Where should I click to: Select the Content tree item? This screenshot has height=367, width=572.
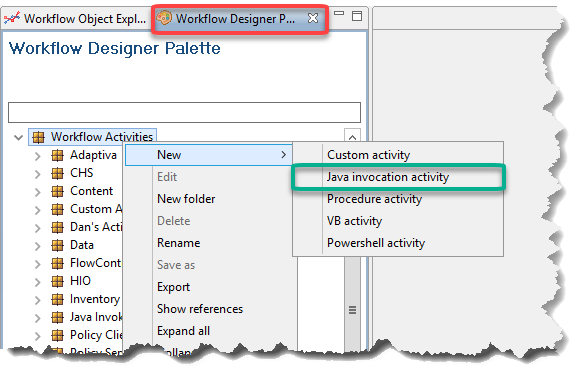click(92, 191)
